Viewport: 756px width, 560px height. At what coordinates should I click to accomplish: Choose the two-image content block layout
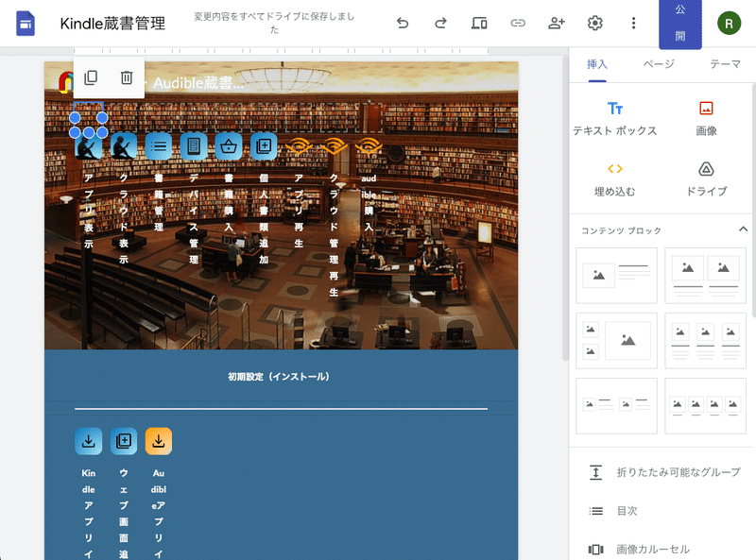(705, 276)
